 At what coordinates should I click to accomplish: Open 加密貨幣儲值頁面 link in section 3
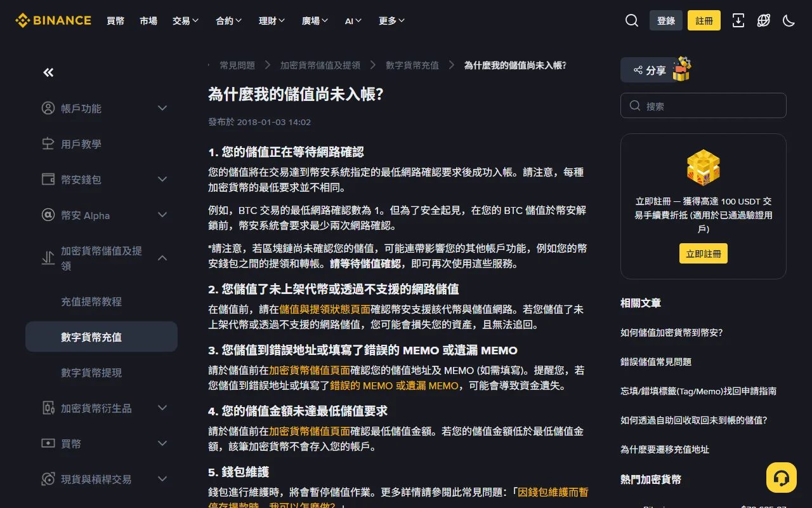point(310,370)
